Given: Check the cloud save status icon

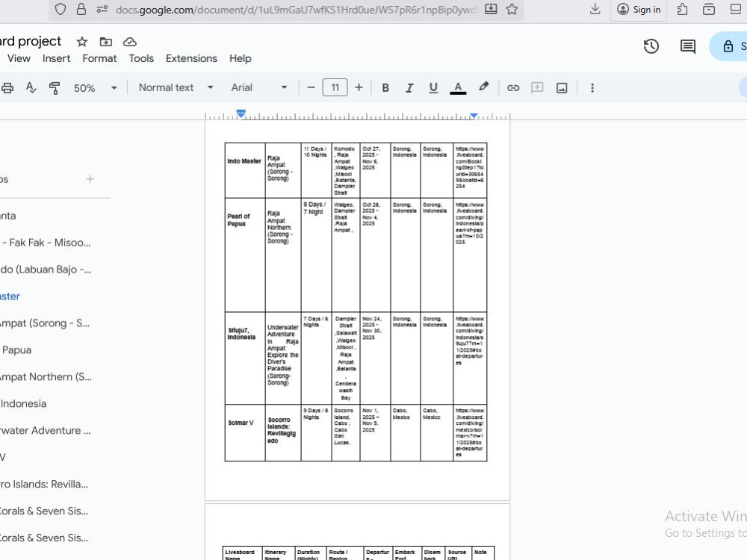Looking at the screenshot, I should click(129, 42).
